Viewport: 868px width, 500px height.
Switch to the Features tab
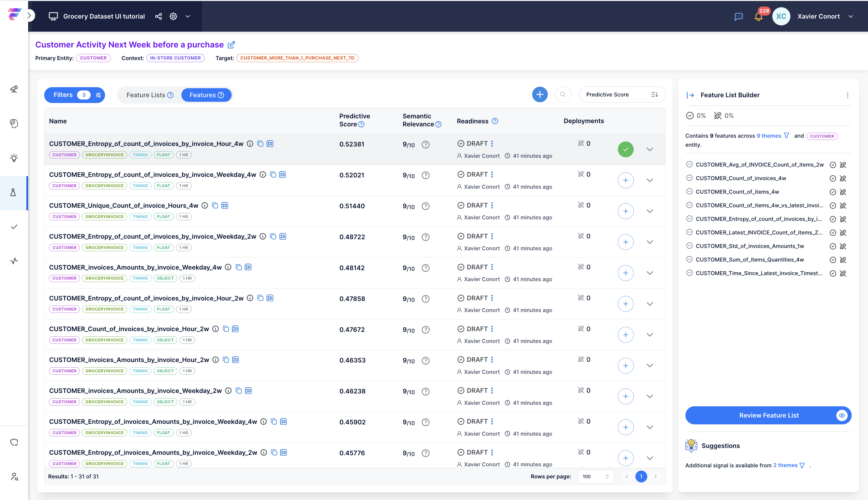click(206, 95)
